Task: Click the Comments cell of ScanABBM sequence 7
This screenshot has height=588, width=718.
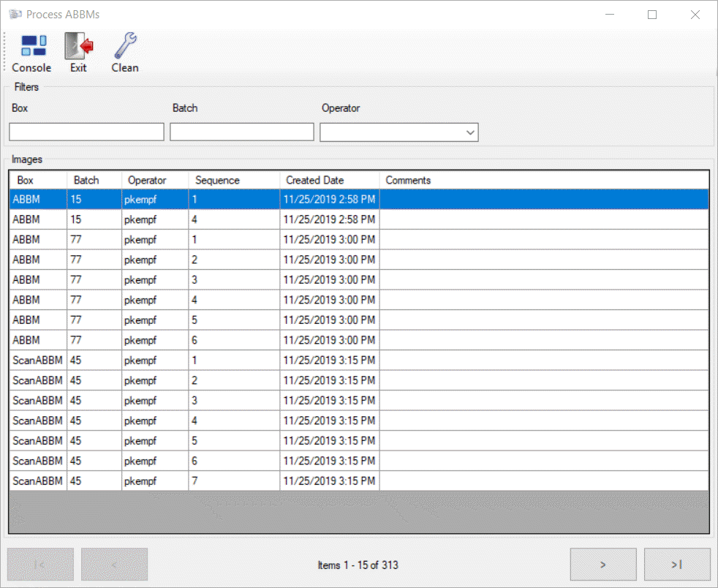Action: (x=544, y=481)
